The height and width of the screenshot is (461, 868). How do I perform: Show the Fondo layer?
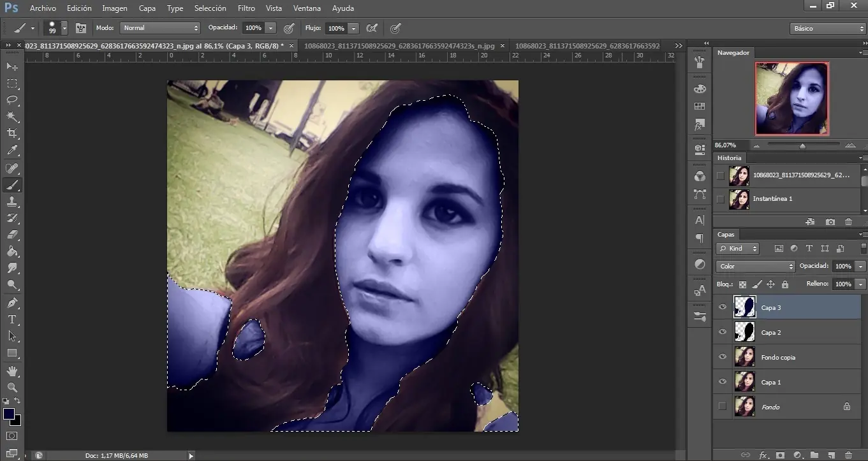point(723,407)
